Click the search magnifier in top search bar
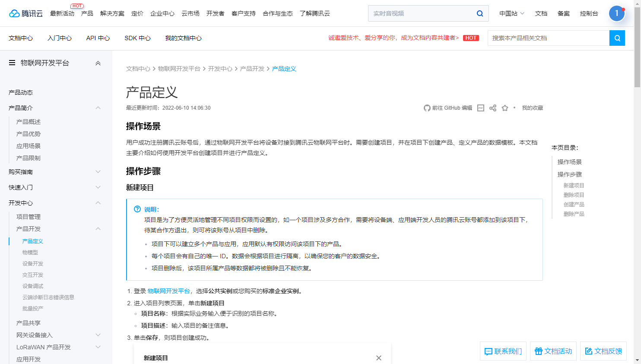This screenshot has width=641, height=364. click(480, 13)
